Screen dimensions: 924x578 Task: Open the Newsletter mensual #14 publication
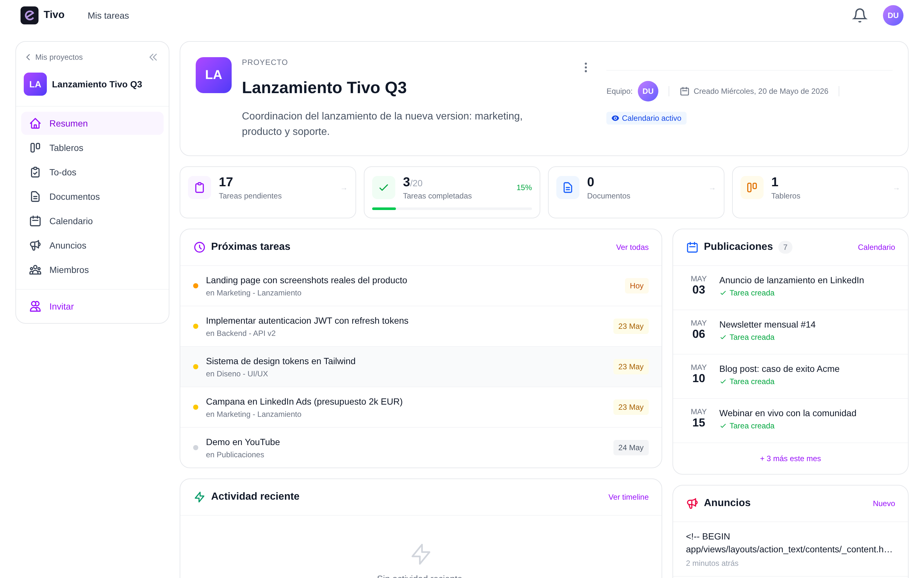pyautogui.click(x=790, y=332)
